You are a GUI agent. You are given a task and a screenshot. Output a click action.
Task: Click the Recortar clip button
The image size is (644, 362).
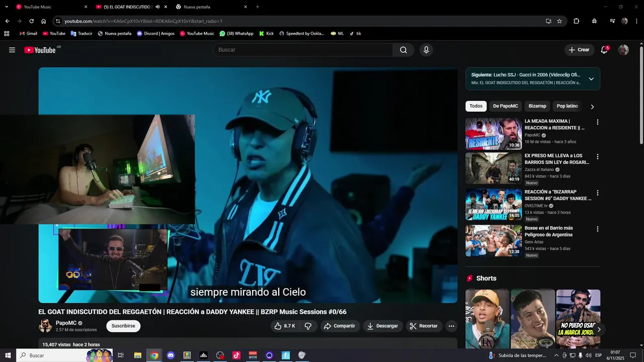click(424, 326)
